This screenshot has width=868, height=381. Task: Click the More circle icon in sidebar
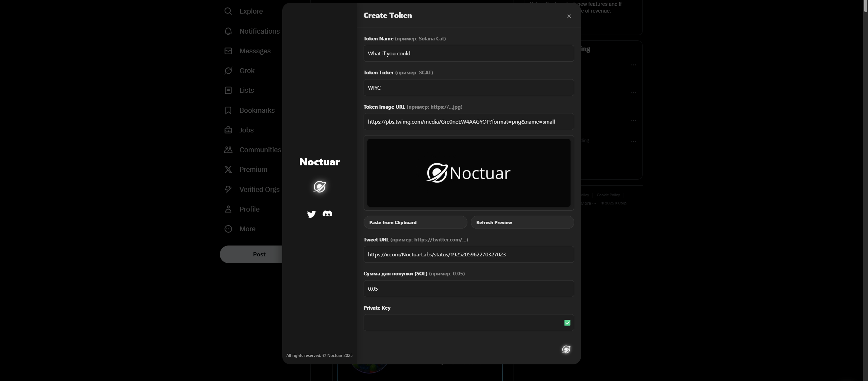[228, 229]
